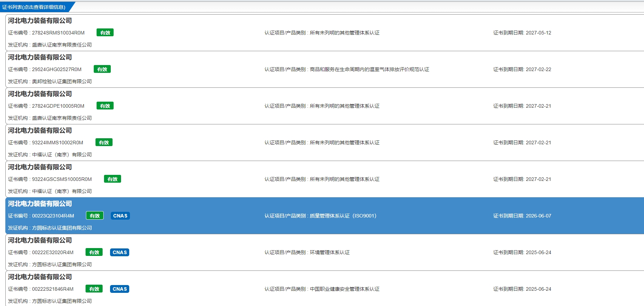Click 所有未列明的其他管理体系认证 in 27824SRMS10034R0M row
Screen dimensions: 644x306
[345, 33]
